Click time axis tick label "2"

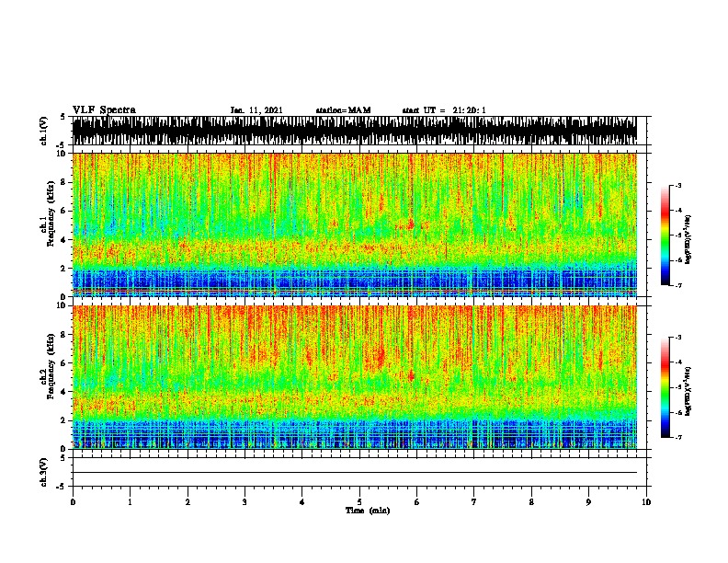[x=188, y=502]
